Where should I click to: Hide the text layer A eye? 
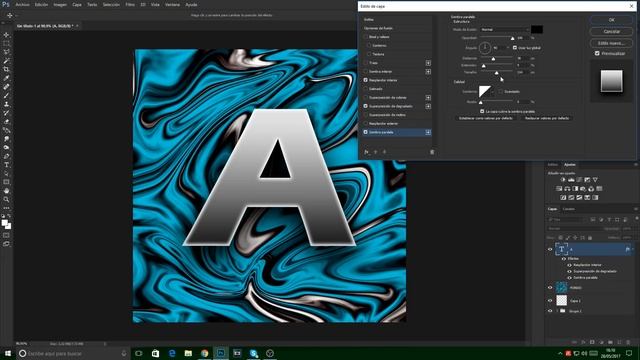[x=550, y=249]
